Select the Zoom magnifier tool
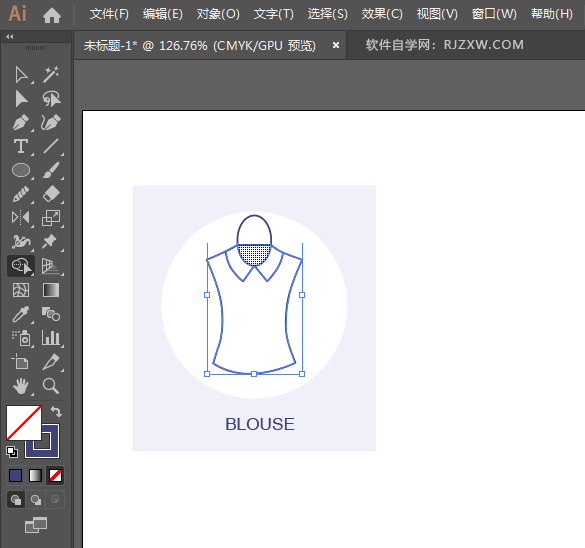 pyautogui.click(x=51, y=386)
